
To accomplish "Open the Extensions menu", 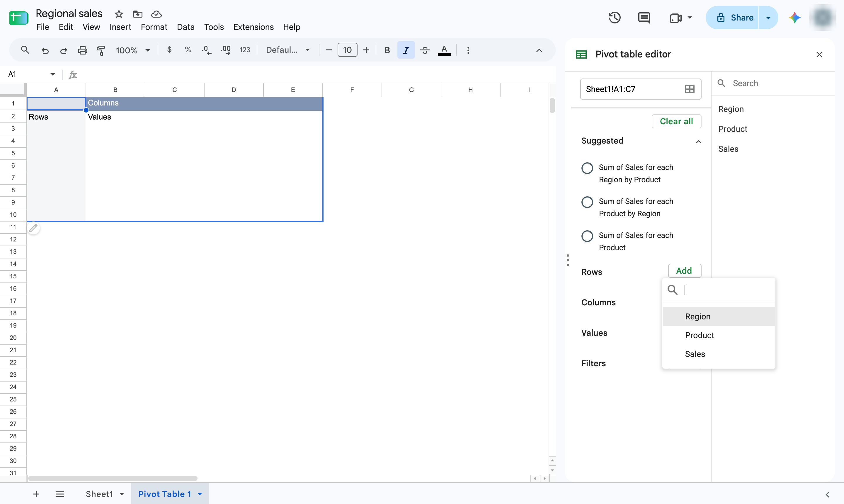I will click(x=253, y=27).
